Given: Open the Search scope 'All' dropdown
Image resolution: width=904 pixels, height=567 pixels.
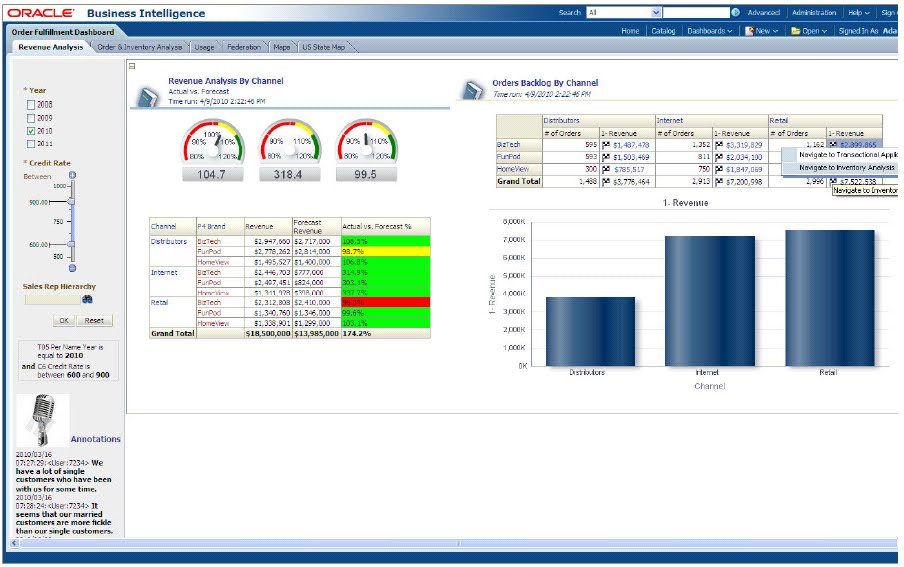Looking at the screenshot, I should coord(656,13).
